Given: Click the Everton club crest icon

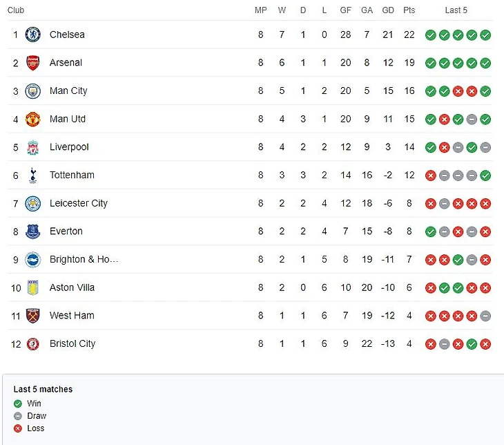Looking at the screenshot, I should (x=32, y=231).
